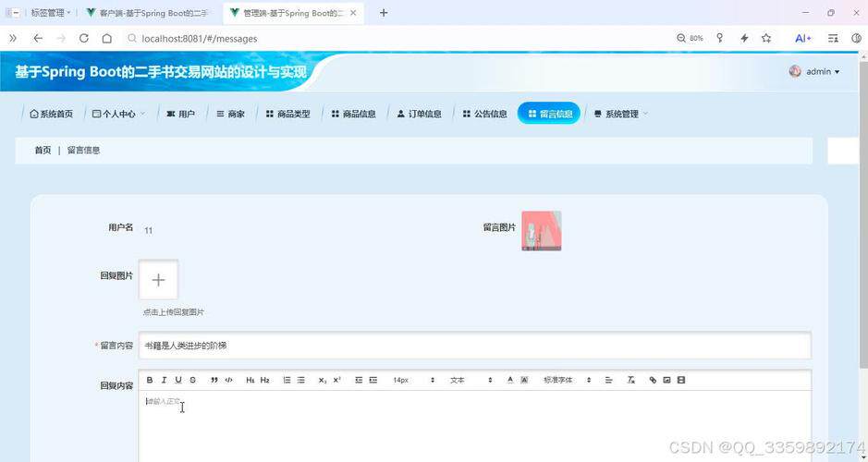Image resolution: width=868 pixels, height=462 pixels.
Task: Close the 管理端 browser tab
Action: coord(353,13)
